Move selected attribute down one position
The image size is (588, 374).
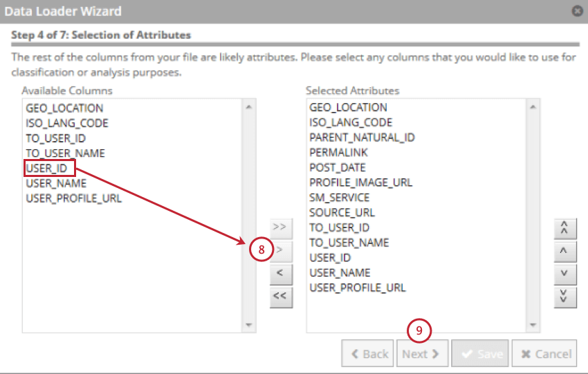click(x=564, y=273)
